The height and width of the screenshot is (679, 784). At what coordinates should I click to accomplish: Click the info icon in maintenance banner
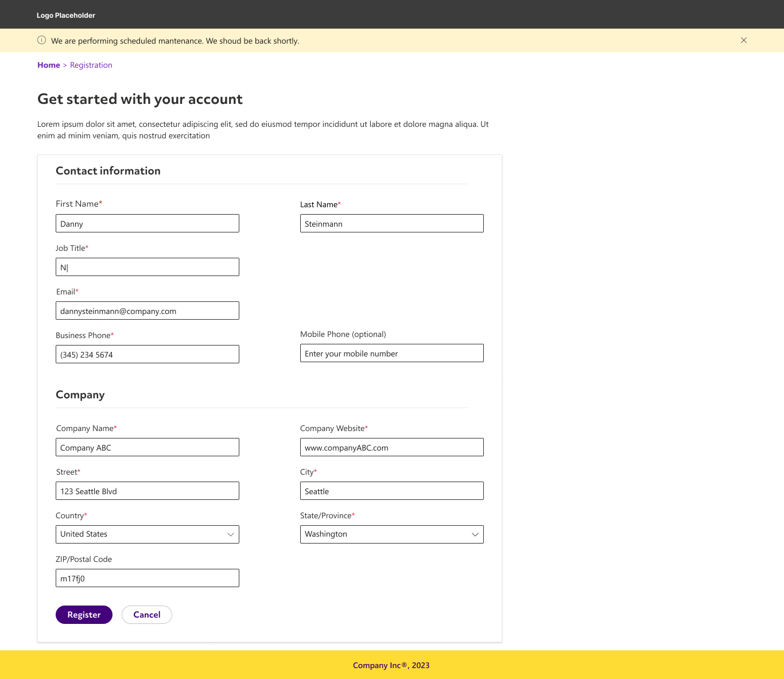coord(41,40)
